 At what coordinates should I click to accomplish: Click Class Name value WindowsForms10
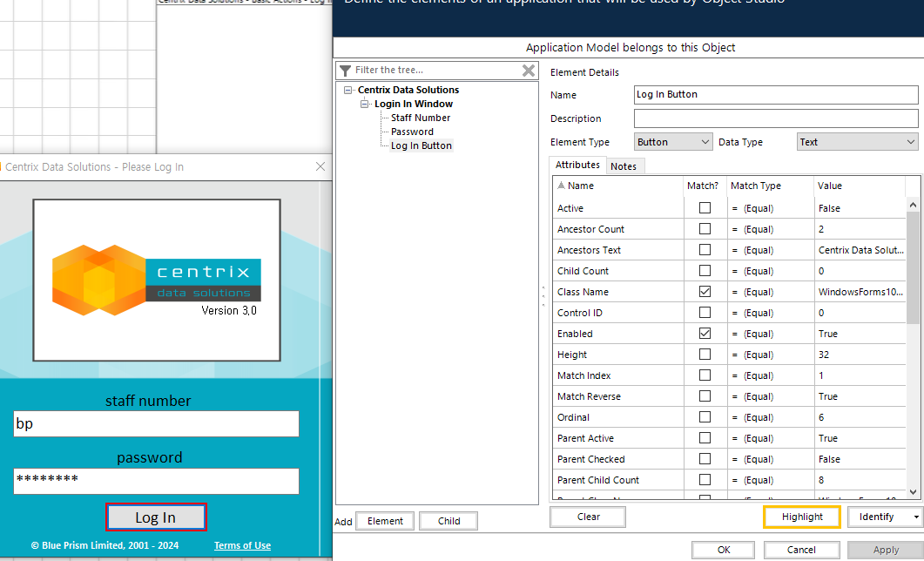point(860,292)
